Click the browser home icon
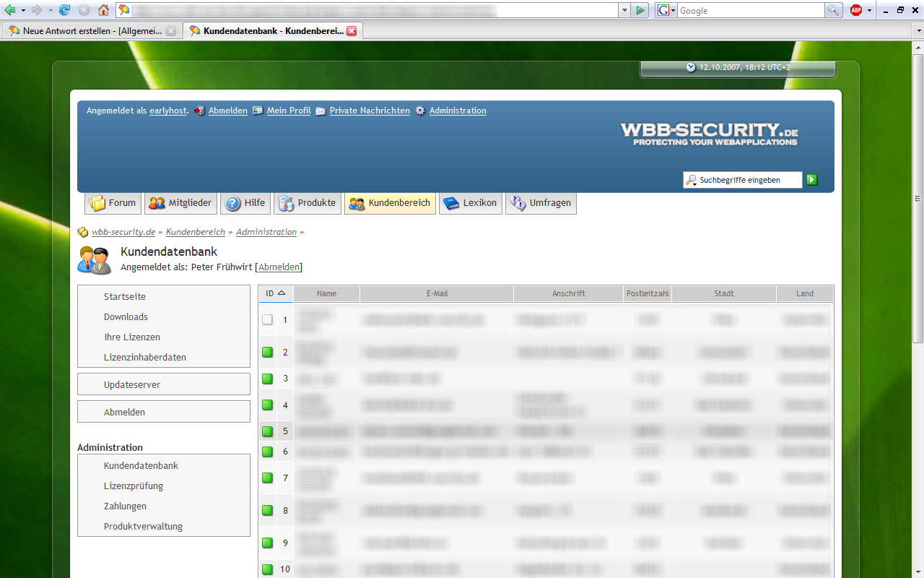 [103, 10]
